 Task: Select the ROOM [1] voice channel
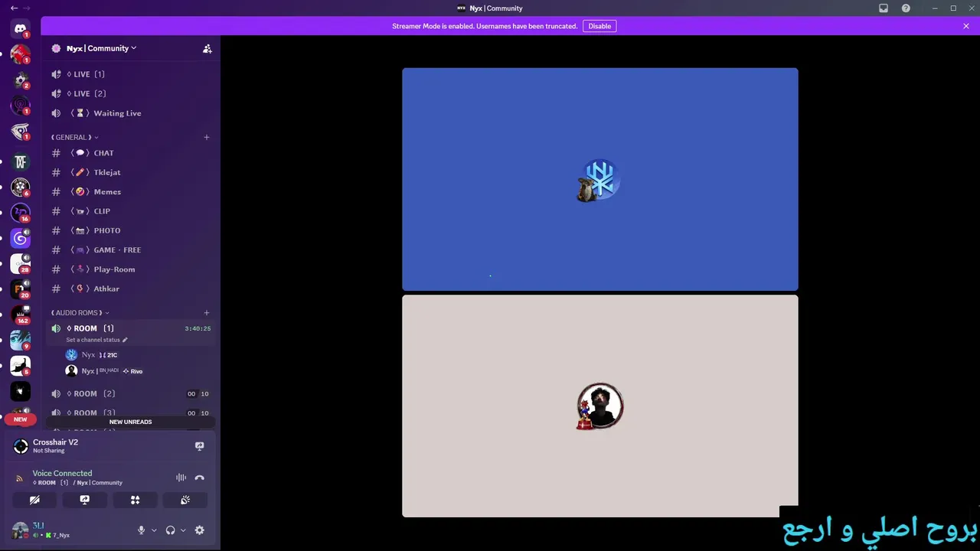130,333
